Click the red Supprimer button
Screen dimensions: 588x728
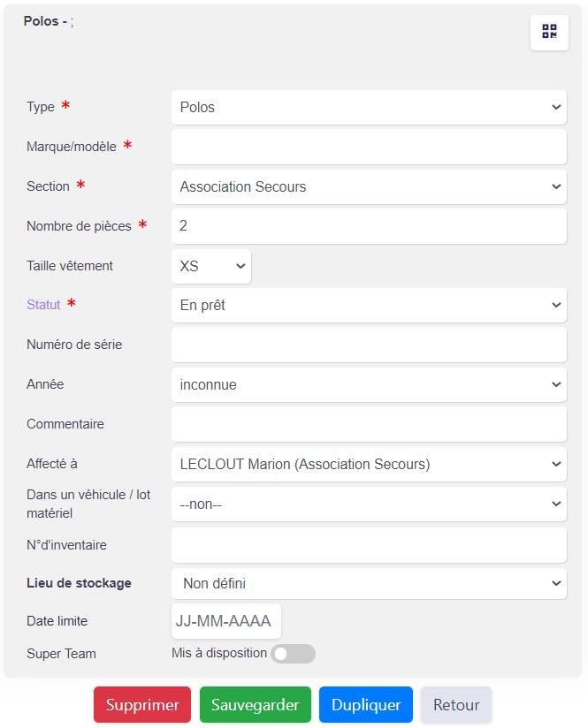[142, 704]
